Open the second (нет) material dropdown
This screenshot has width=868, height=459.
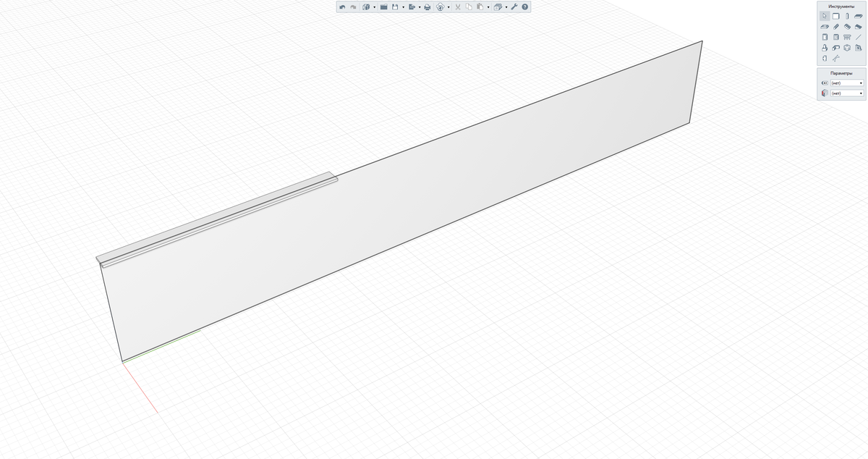click(x=847, y=93)
